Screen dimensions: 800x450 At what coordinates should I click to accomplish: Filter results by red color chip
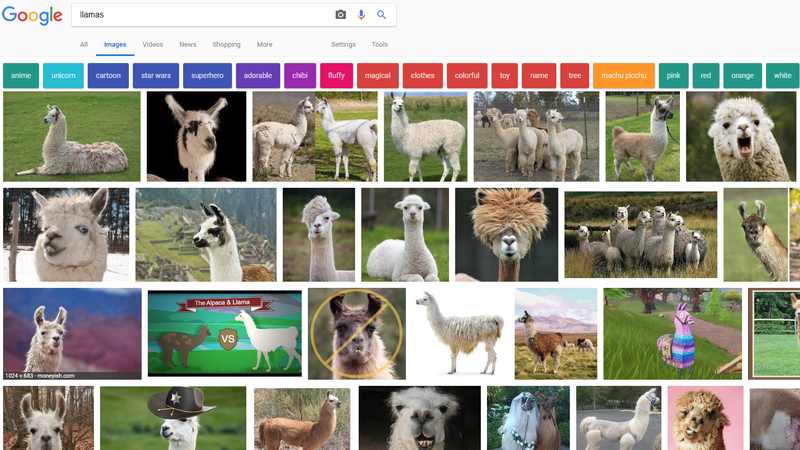tap(706, 76)
